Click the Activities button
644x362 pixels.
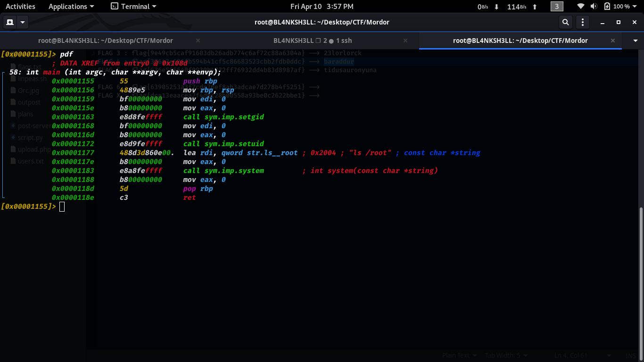(20, 7)
